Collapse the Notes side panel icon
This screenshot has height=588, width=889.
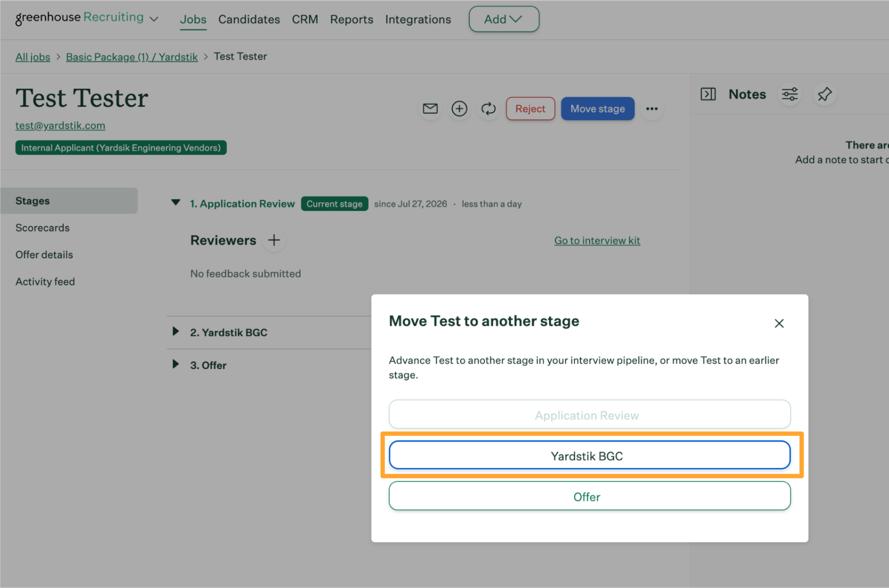tap(708, 94)
